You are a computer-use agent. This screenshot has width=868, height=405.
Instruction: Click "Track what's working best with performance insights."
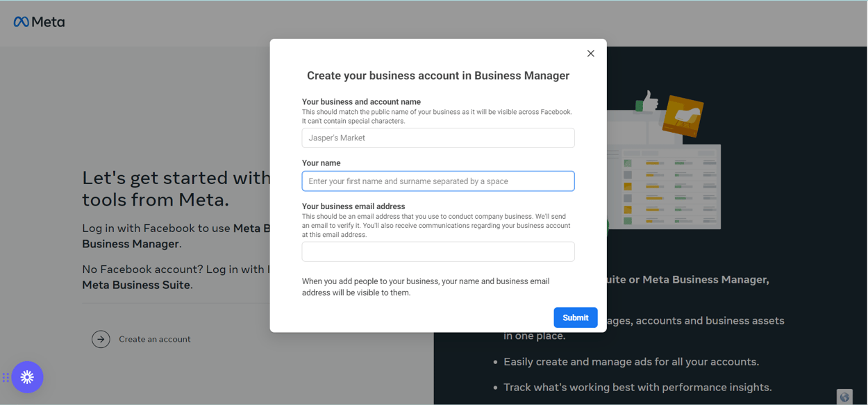[637, 388]
